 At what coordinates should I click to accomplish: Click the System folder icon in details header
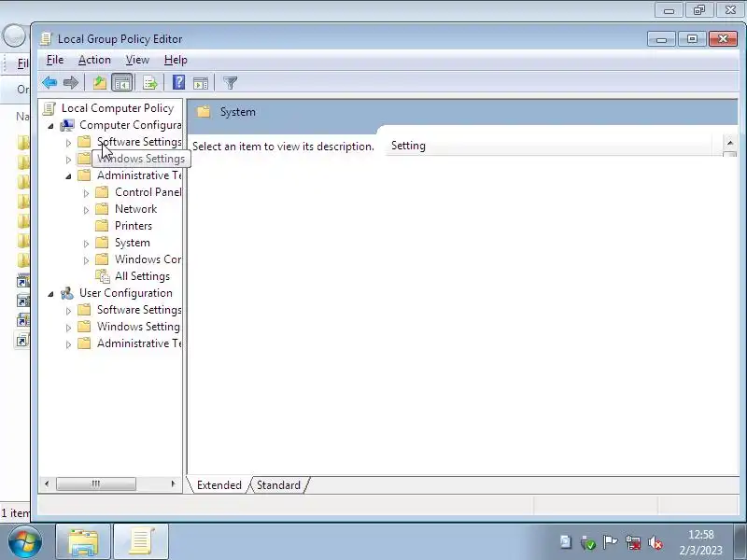(204, 112)
